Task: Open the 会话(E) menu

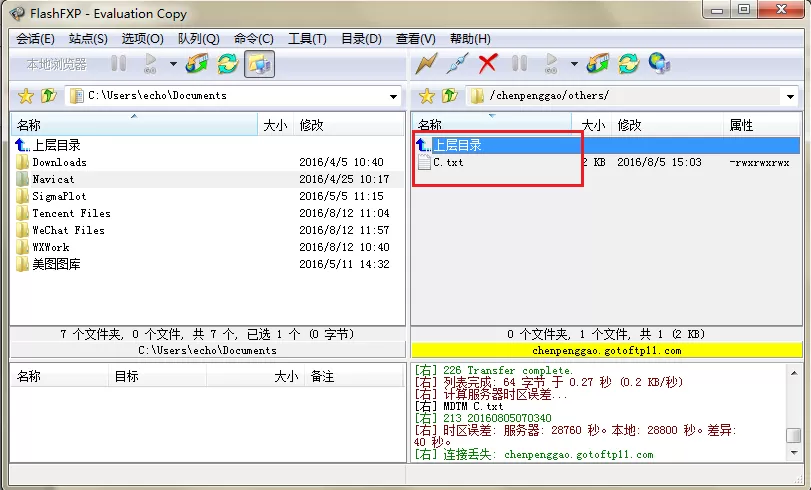Action: [x=35, y=39]
